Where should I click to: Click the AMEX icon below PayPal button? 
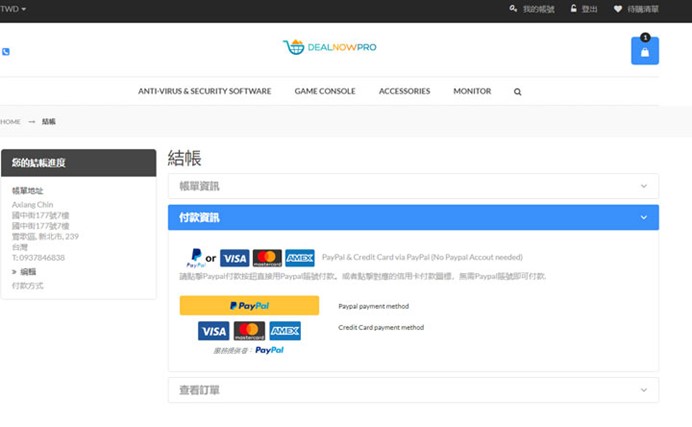[x=285, y=331]
